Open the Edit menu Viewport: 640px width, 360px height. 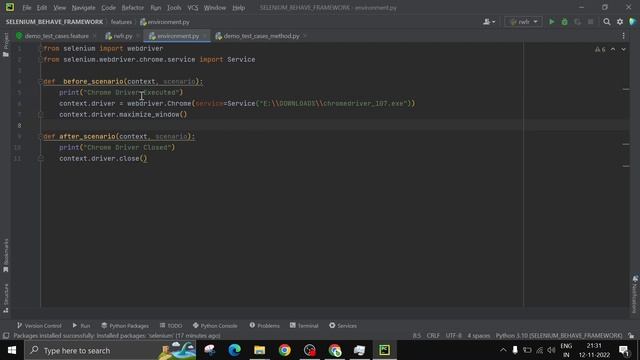pyautogui.click(x=42, y=8)
